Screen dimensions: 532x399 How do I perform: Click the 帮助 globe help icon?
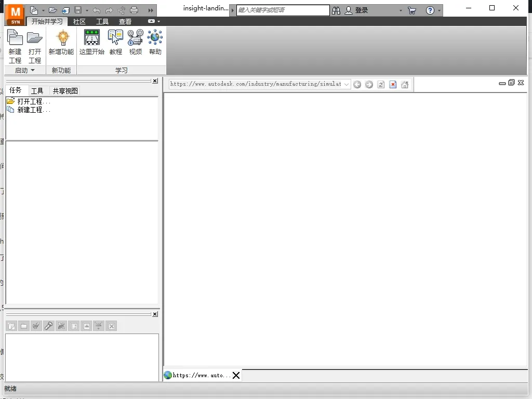tap(155, 43)
